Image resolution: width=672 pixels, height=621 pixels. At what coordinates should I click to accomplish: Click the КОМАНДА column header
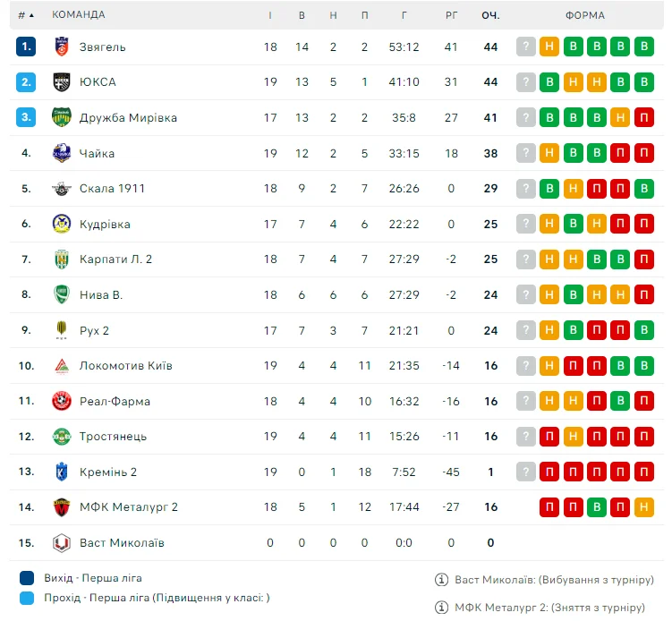(79, 15)
